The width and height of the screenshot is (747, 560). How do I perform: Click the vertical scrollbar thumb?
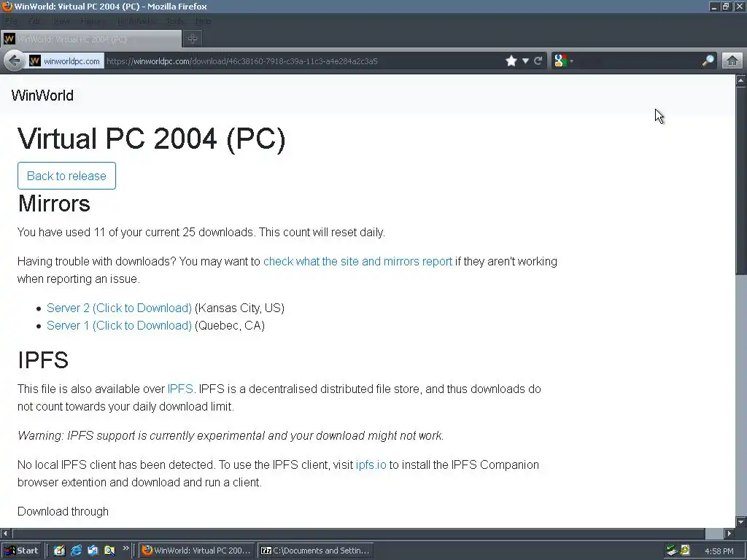click(741, 180)
